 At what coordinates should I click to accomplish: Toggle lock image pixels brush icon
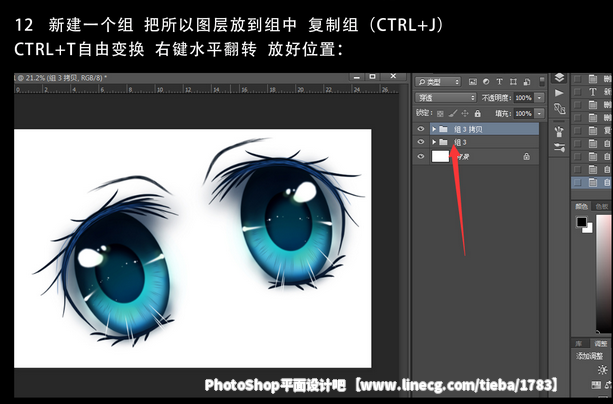tap(453, 113)
